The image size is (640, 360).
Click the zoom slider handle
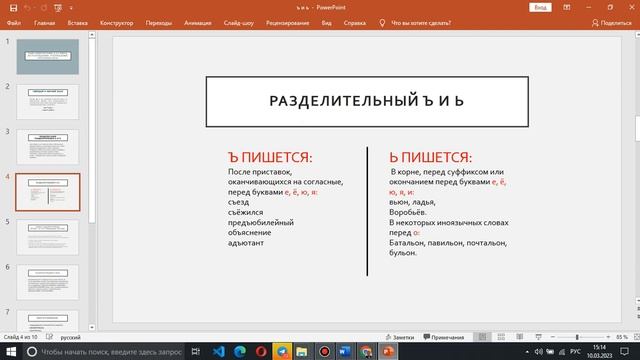[x=577, y=337]
